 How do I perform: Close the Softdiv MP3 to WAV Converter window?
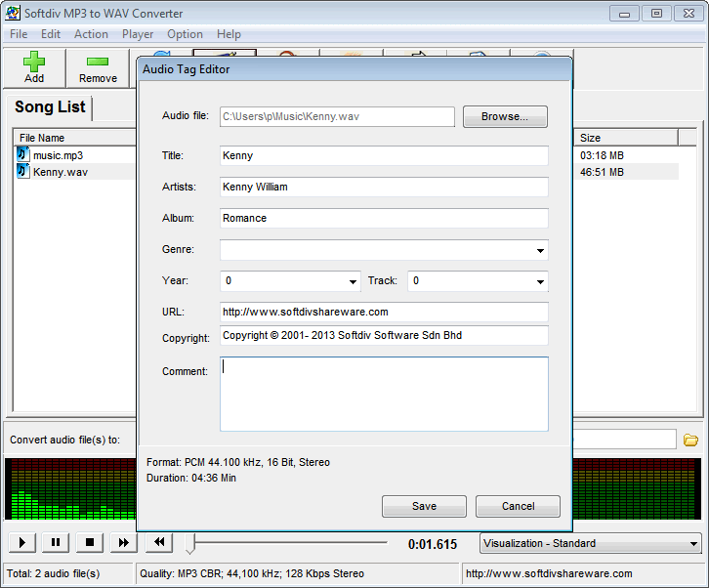(688, 14)
